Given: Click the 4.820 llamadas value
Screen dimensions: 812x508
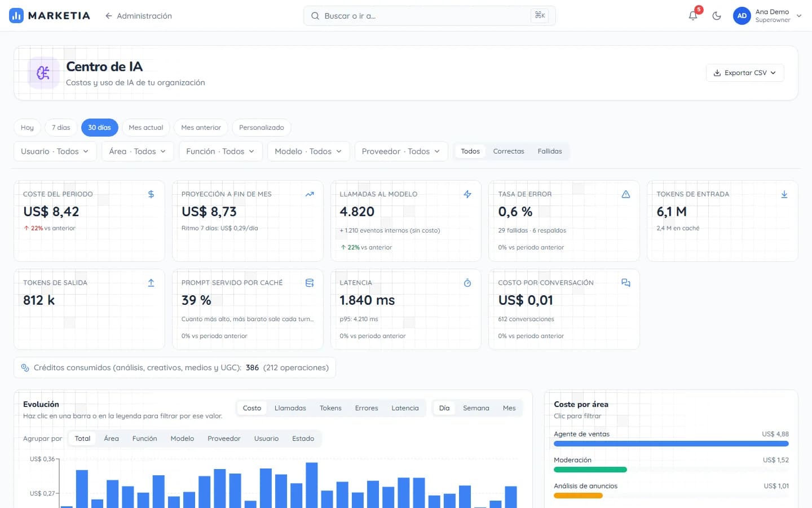Looking at the screenshot, I should (x=357, y=212).
